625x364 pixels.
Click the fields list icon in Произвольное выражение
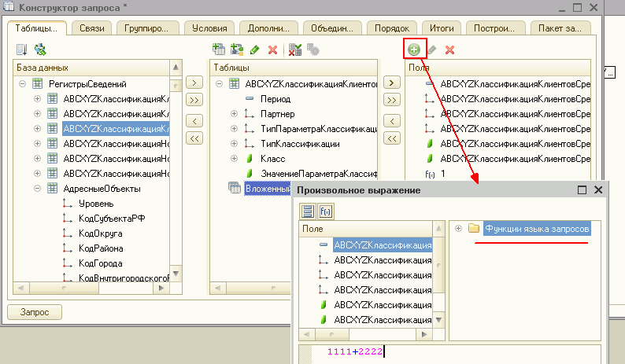(307, 211)
